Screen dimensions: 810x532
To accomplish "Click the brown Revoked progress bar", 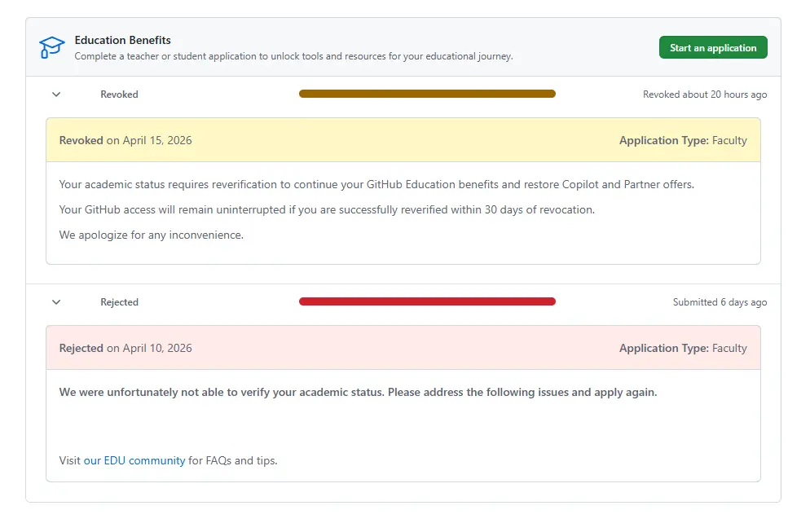I will [x=427, y=94].
